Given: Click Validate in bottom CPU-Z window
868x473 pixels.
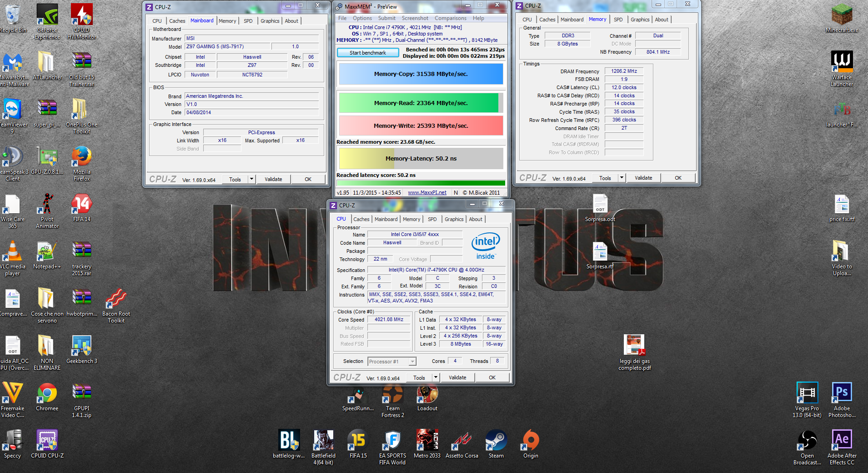Looking at the screenshot, I should pos(457,377).
